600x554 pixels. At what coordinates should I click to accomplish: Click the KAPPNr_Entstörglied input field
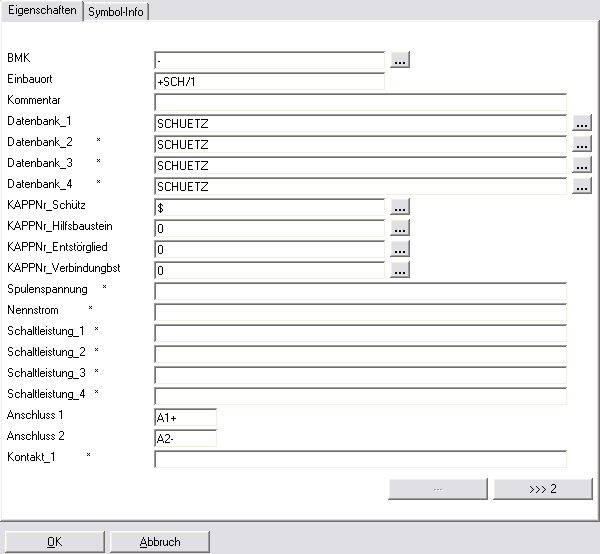point(269,249)
